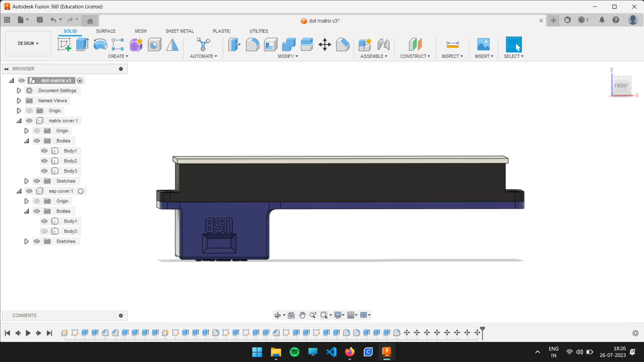
Task: Select the Fillet tool in Modify
Action: 253,45
